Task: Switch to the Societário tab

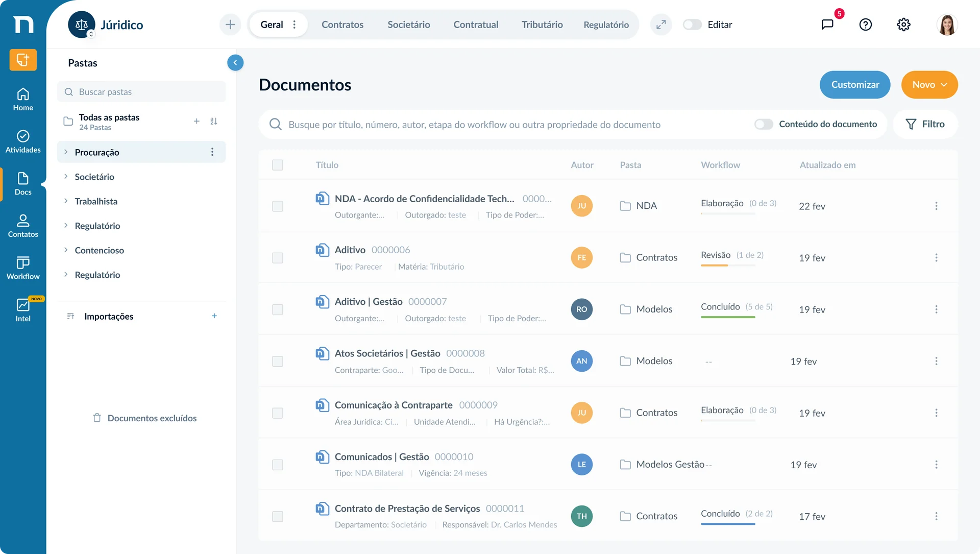Action: coord(408,25)
